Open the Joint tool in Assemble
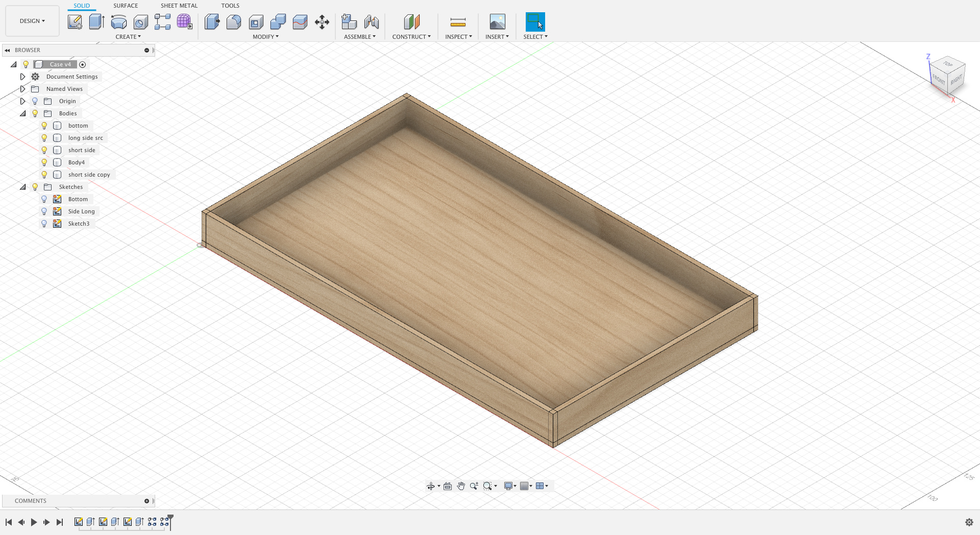The width and height of the screenshot is (980, 535). (x=372, y=22)
